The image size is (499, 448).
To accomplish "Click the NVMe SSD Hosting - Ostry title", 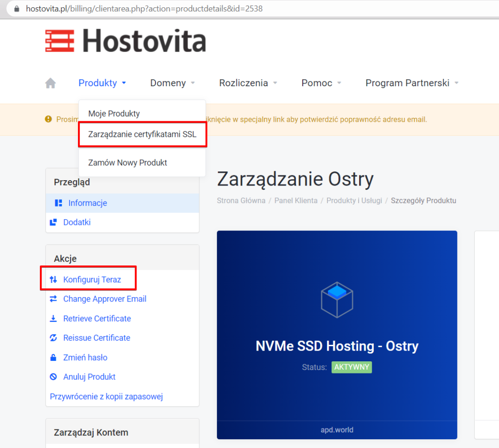I will coord(337,346).
